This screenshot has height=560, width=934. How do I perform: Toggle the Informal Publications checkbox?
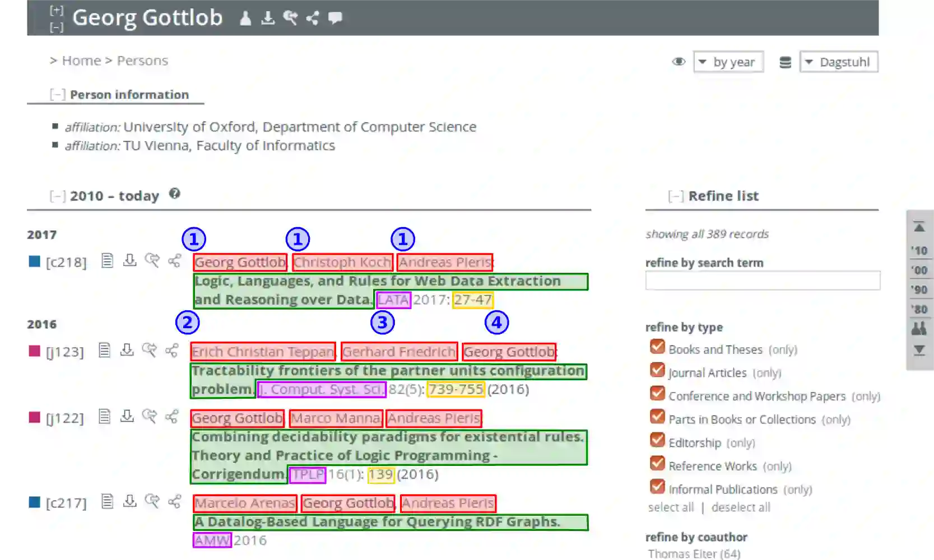tap(657, 487)
